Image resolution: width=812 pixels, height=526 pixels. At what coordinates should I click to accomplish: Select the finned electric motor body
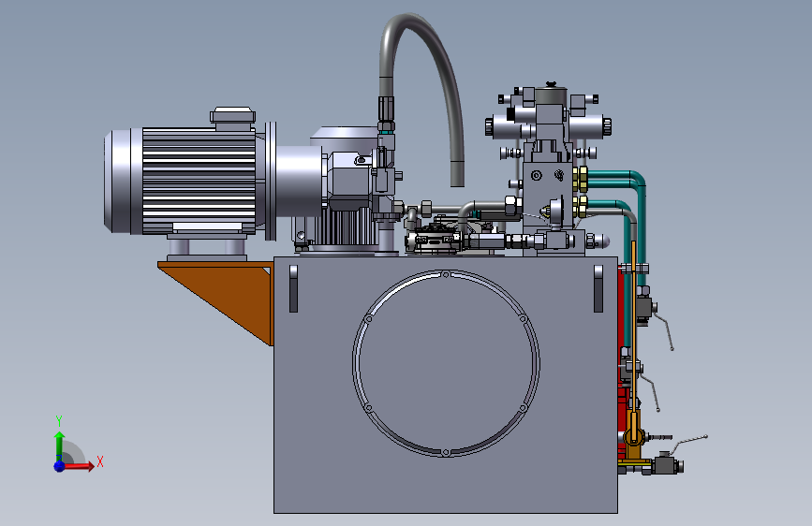pyautogui.click(x=199, y=180)
